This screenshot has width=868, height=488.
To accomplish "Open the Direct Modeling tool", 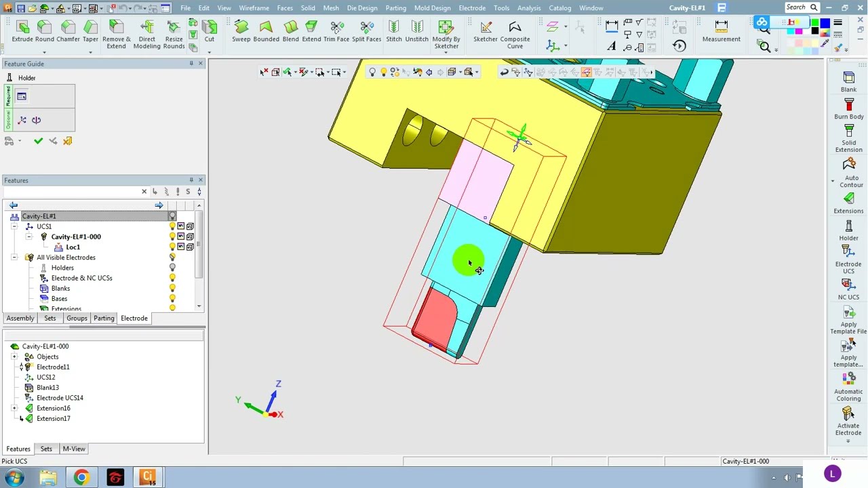I will pos(146,35).
